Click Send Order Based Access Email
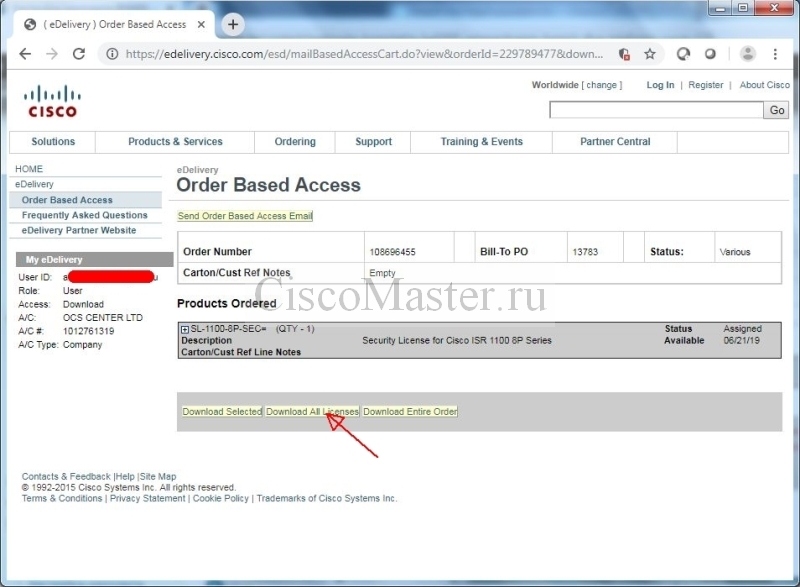 [245, 216]
